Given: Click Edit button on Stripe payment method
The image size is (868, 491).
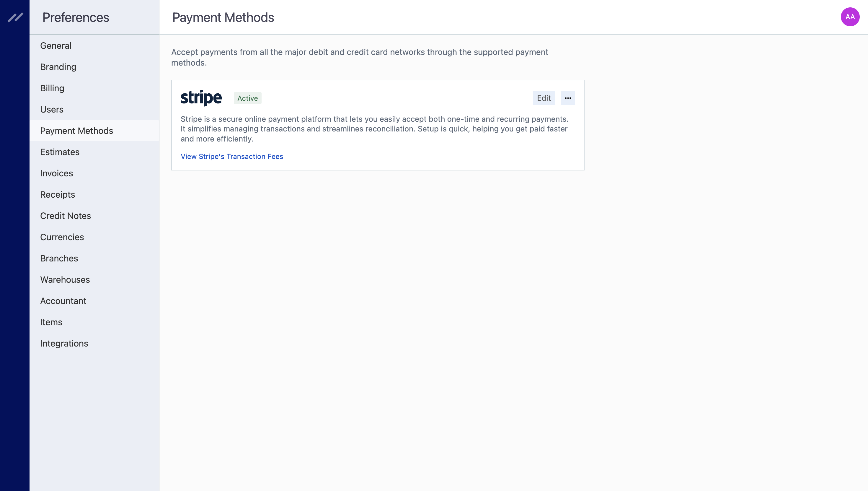Looking at the screenshot, I should (x=544, y=98).
